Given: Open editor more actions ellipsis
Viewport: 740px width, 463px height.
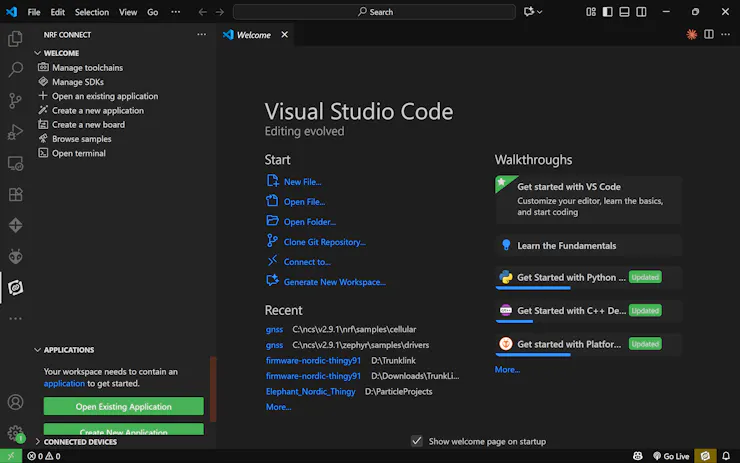Looking at the screenshot, I should click(x=726, y=34).
